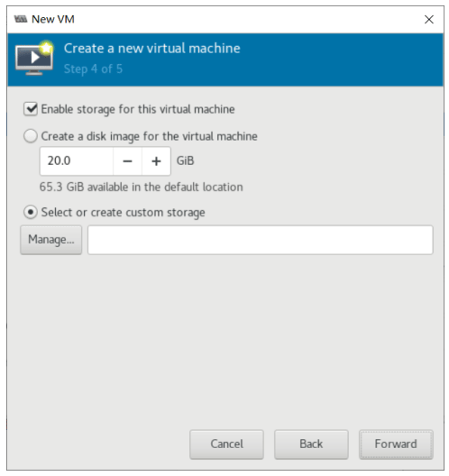Screen dimensions: 449x476
Task: Click the 'Step 4 of 5' subtitle
Action: point(93,69)
